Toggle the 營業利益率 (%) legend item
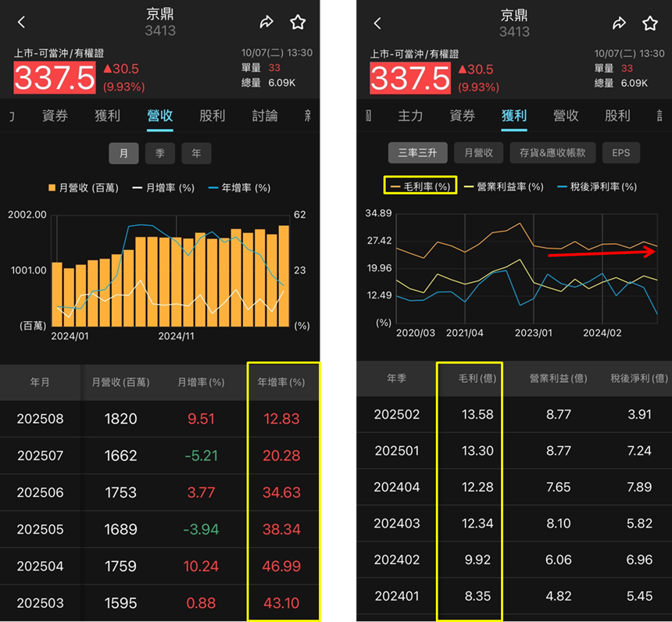This screenshot has width=672, height=622. 504,187
